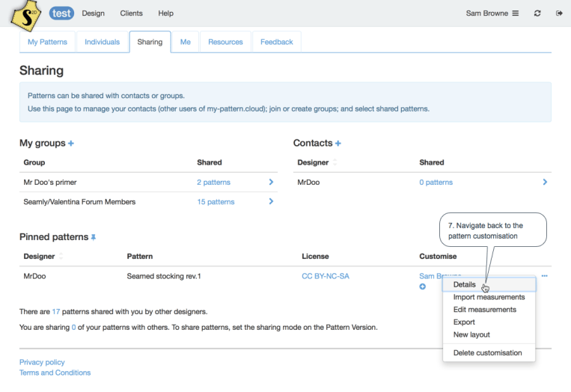Open the Resources tab

[225, 42]
